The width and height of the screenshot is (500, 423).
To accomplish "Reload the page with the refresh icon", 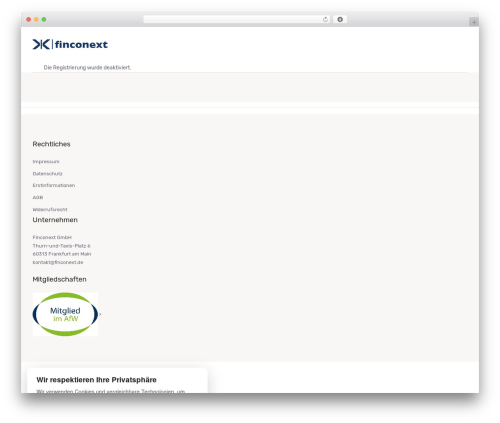I will tap(325, 20).
